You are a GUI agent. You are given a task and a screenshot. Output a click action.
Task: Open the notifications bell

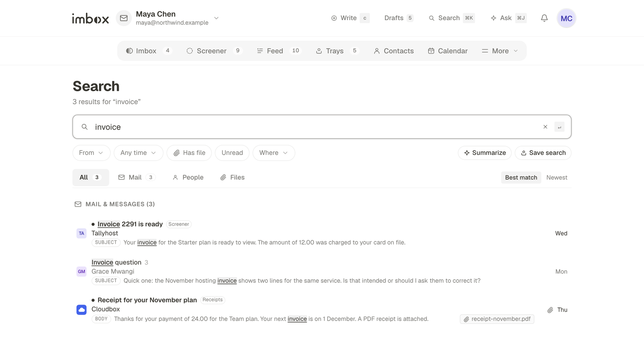[x=544, y=18]
